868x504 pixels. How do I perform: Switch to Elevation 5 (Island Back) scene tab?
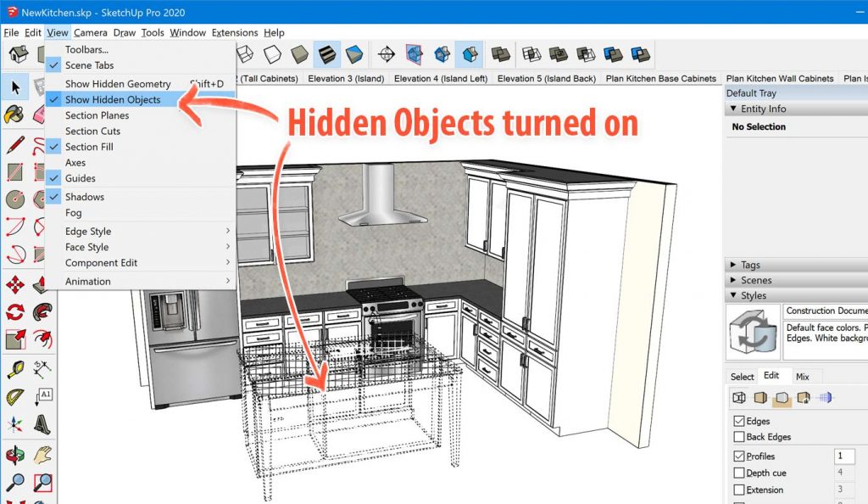pyautogui.click(x=546, y=79)
